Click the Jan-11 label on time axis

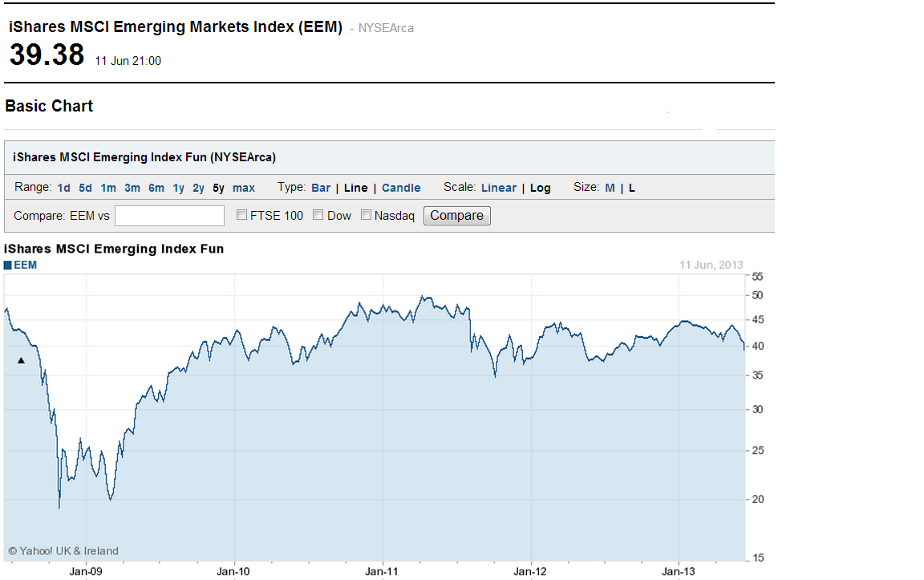pyautogui.click(x=382, y=572)
